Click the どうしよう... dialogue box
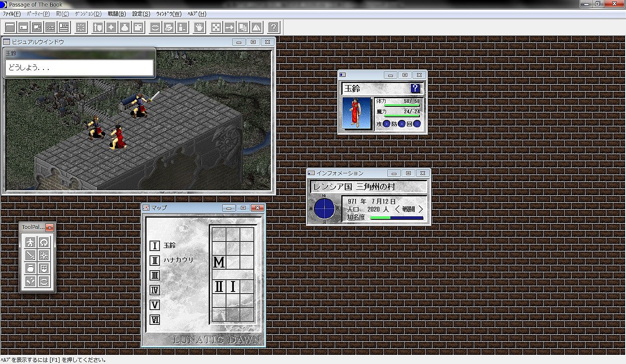 pos(79,68)
